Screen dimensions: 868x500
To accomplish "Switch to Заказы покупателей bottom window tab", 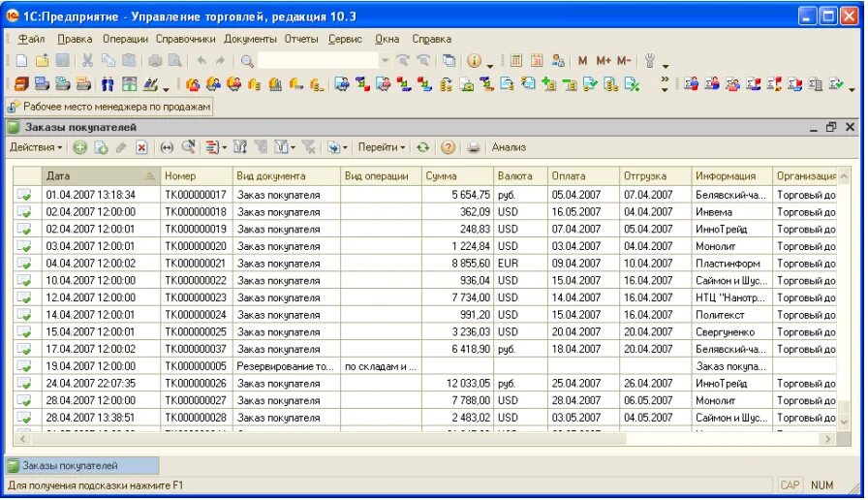I will pos(82,466).
